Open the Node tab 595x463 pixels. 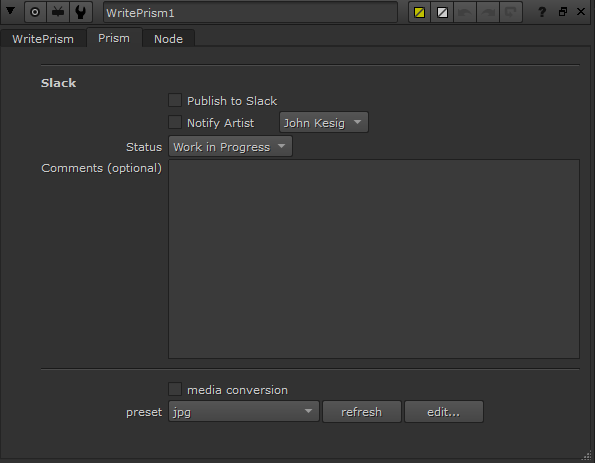pos(168,39)
